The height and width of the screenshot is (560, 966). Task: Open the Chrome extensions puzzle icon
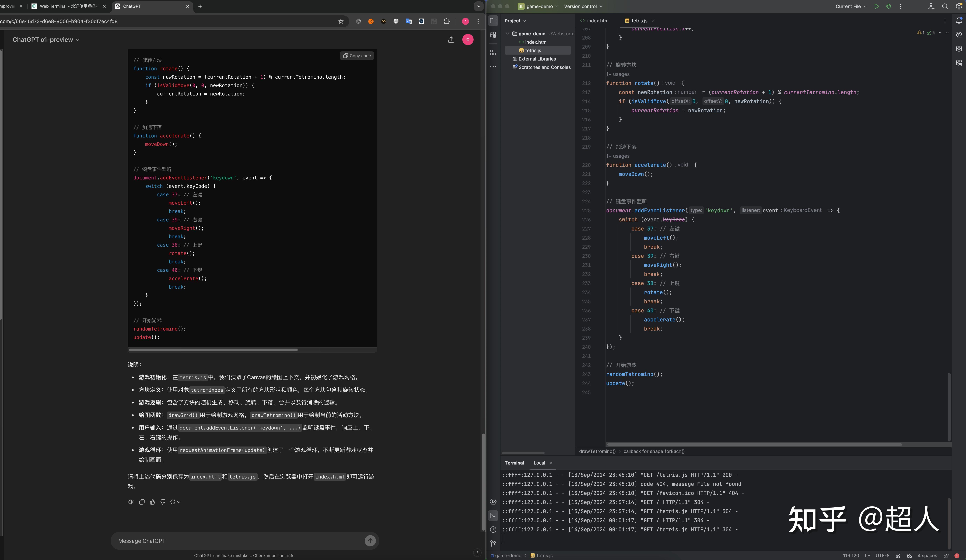coord(447,22)
